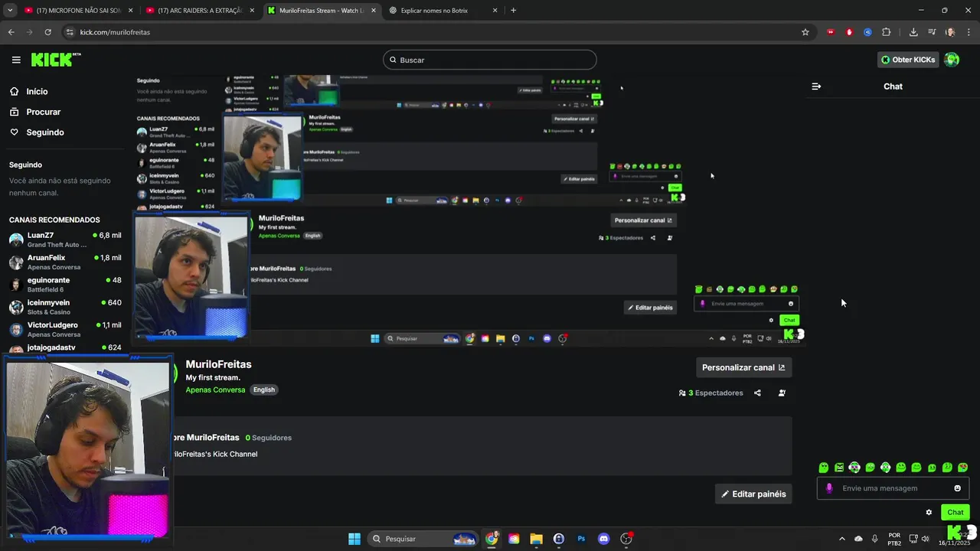980x551 pixels.
Task: Open Seguindo in sidebar
Action: (x=45, y=132)
